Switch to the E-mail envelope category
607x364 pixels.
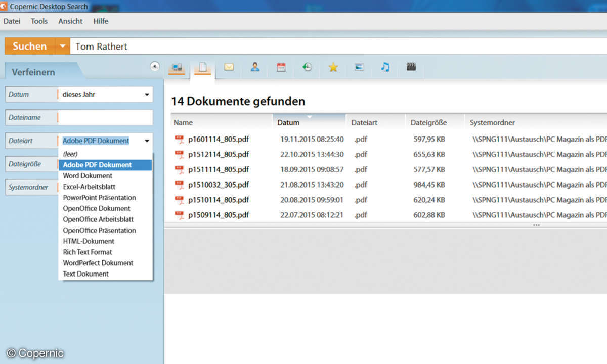point(229,67)
